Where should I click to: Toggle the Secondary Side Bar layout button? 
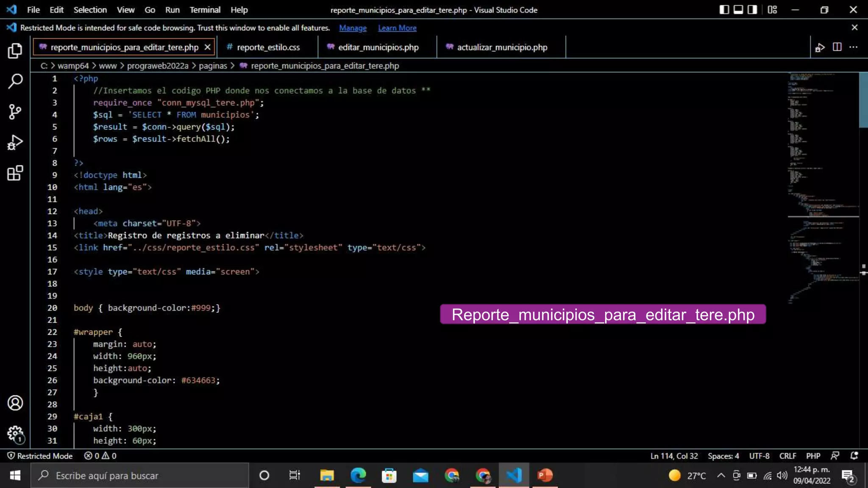[752, 10]
